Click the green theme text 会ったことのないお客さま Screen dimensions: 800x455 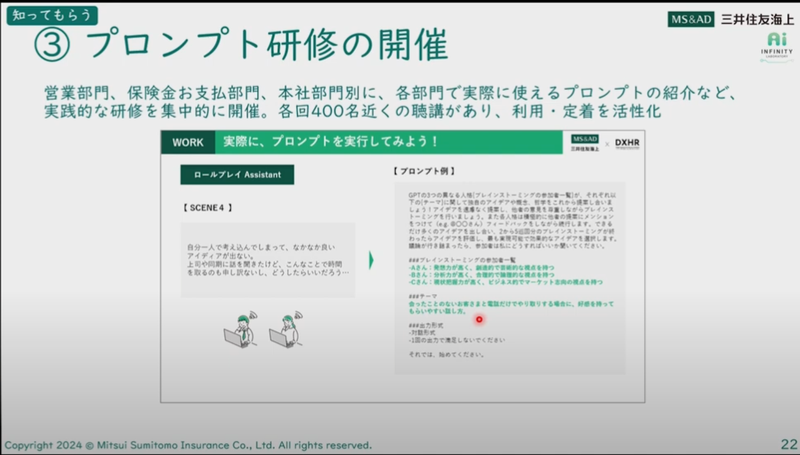[511, 307]
